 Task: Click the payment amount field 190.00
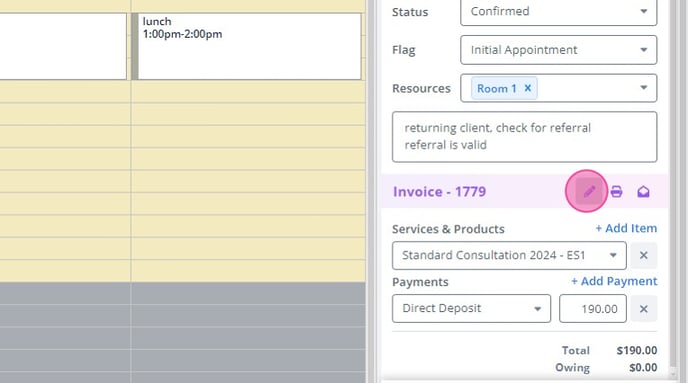pyautogui.click(x=593, y=309)
